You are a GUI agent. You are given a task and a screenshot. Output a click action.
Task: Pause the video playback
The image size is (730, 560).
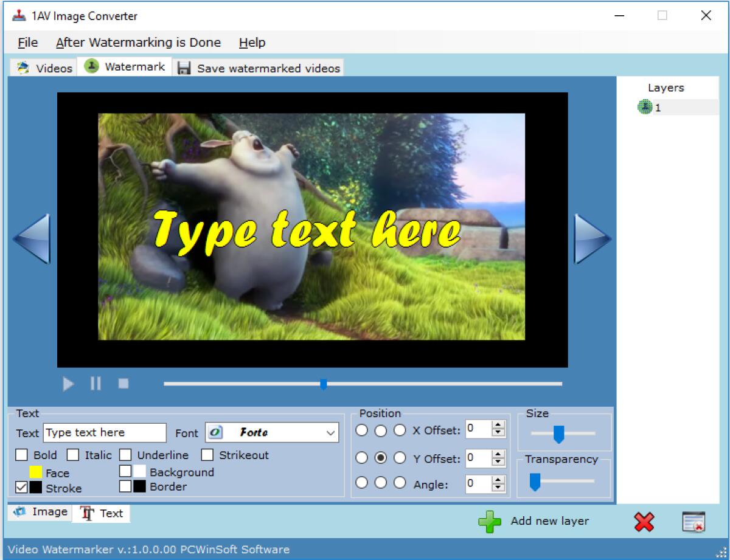pos(95,383)
